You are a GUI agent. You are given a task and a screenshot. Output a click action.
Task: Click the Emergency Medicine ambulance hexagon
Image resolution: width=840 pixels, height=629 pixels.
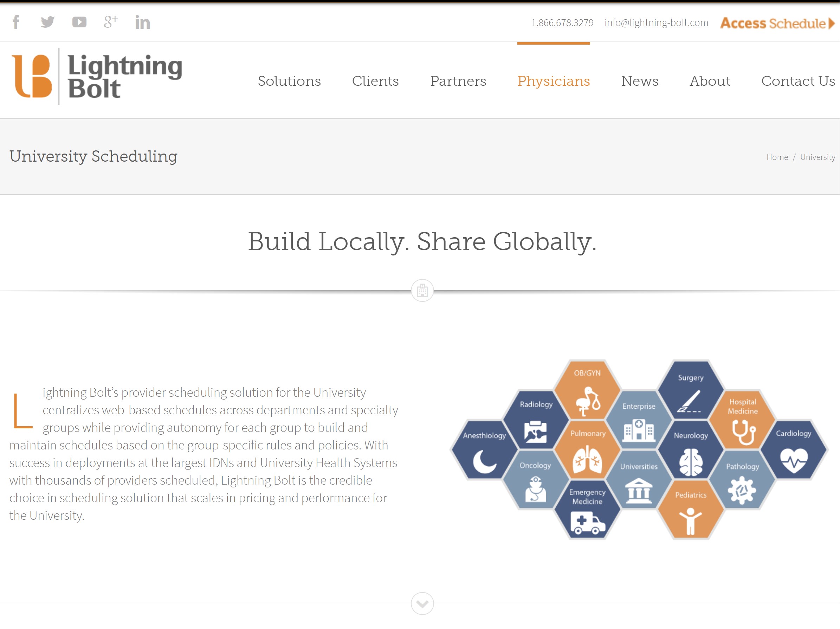(x=587, y=510)
